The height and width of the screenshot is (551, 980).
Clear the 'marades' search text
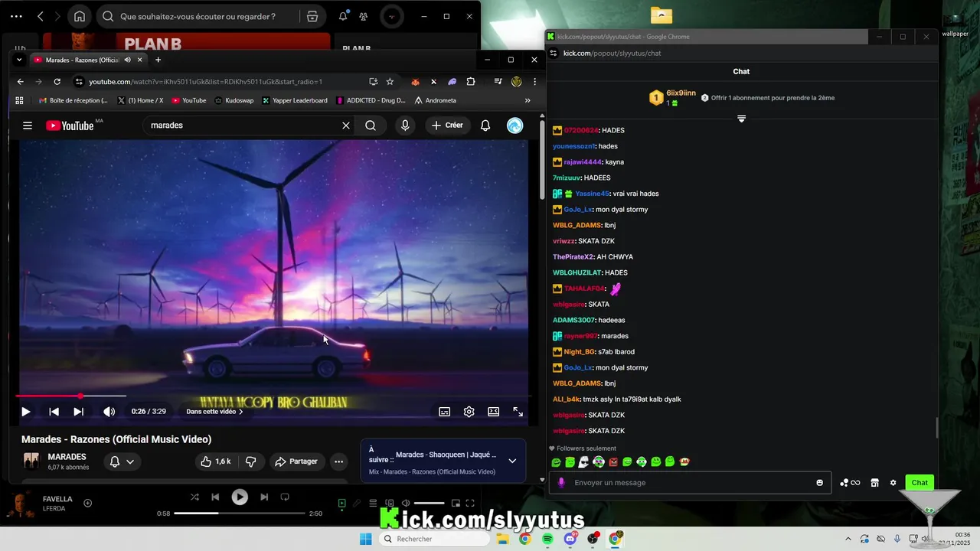click(346, 126)
